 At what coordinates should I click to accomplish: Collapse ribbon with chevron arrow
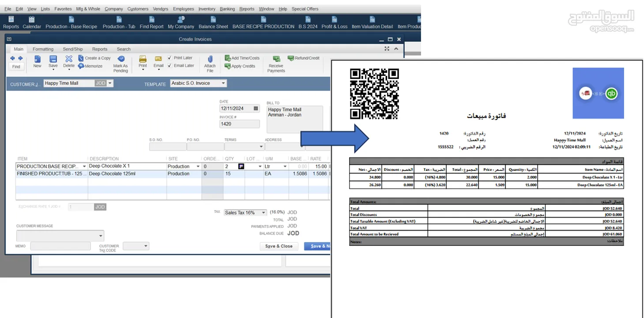[396, 49]
